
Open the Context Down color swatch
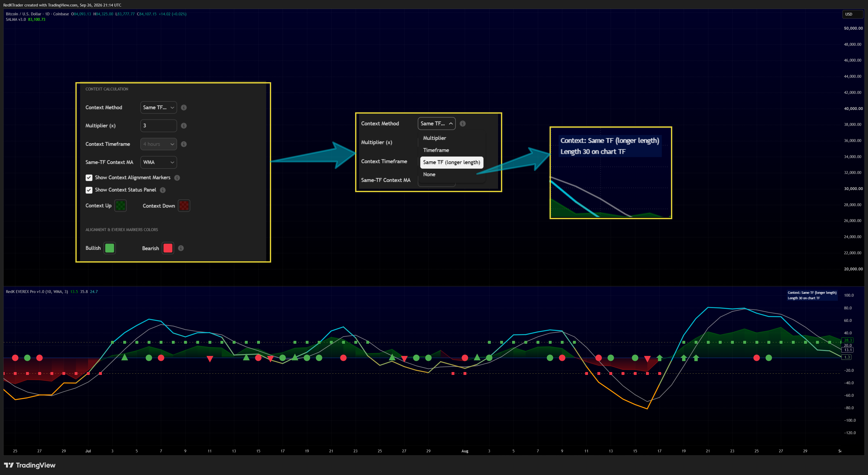click(184, 205)
